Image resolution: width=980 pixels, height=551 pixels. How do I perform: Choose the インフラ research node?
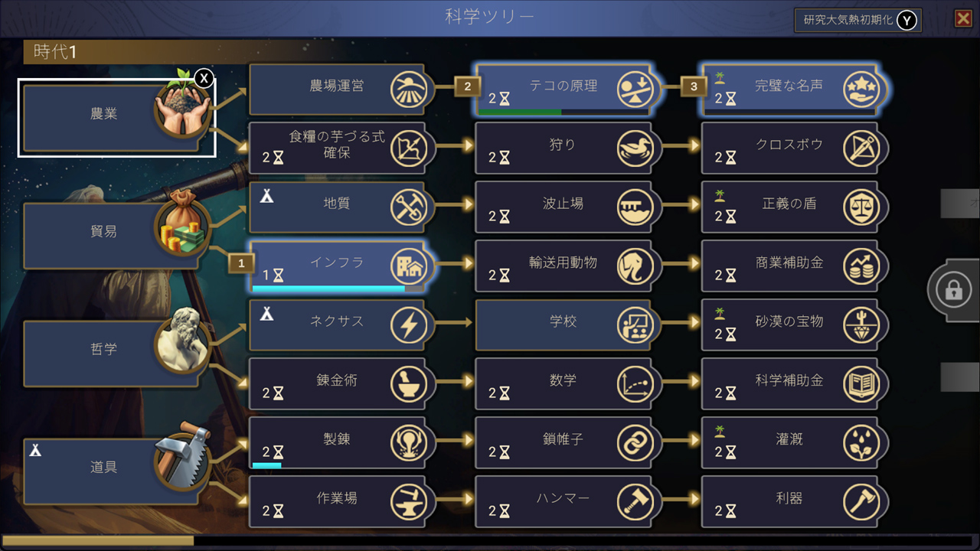coord(337,267)
